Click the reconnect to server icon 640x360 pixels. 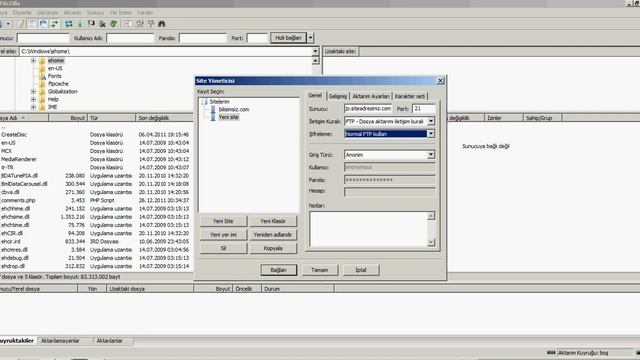coord(113,24)
